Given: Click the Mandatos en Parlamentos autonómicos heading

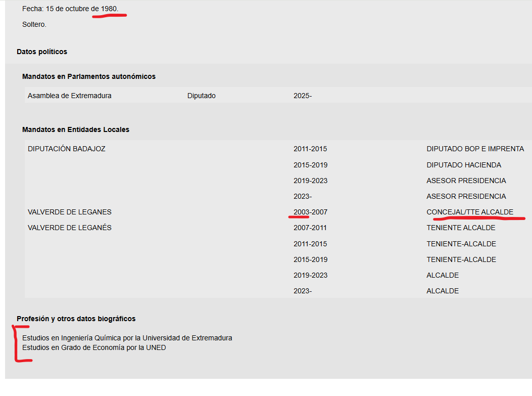Looking at the screenshot, I should tap(89, 76).
